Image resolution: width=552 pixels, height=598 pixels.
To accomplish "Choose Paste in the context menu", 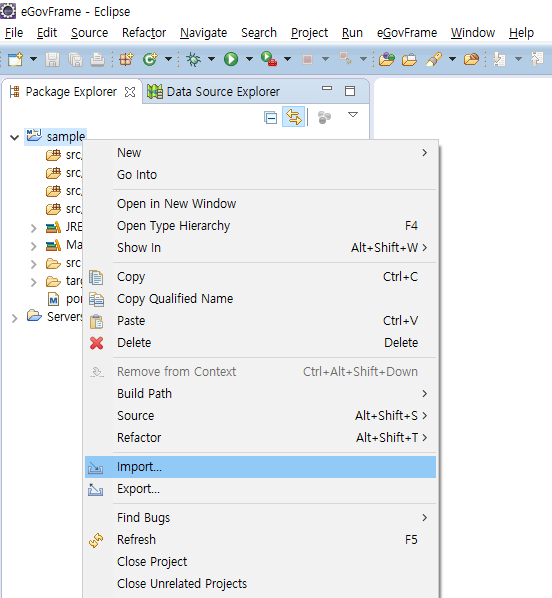I will tap(261, 321).
